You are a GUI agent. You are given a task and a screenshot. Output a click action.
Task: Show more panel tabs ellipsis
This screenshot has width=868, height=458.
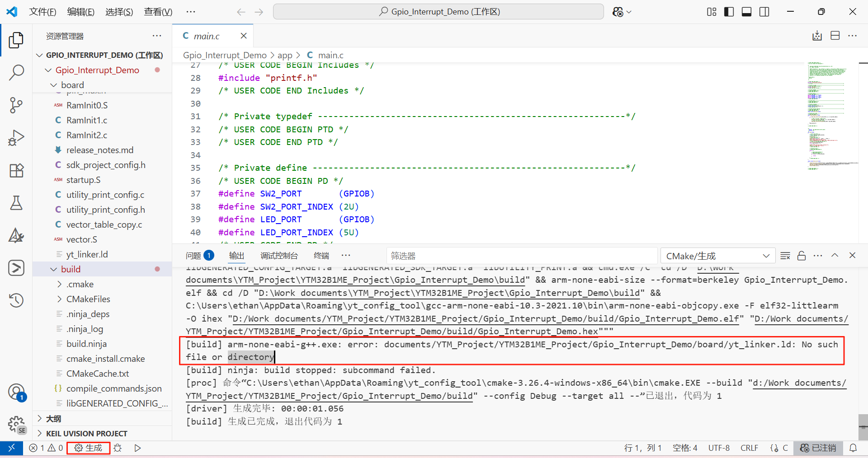click(x=346, y=256)
